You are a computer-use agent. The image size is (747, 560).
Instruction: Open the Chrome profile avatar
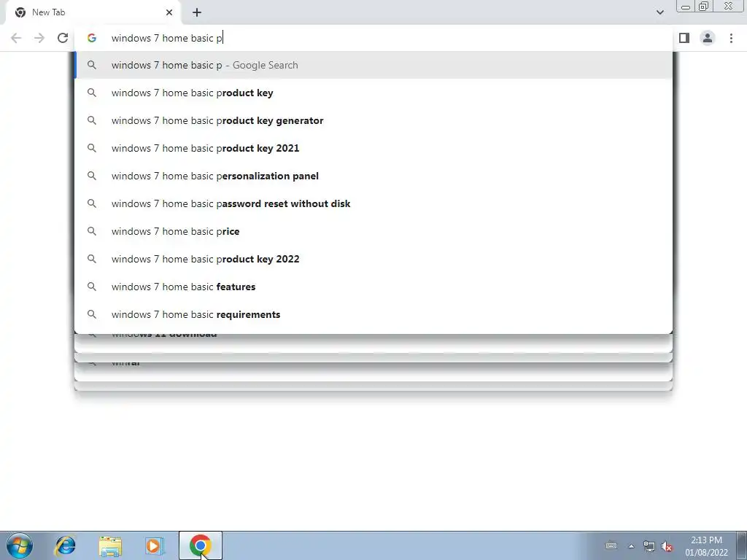pyautogui.click(x=708, y=38)
